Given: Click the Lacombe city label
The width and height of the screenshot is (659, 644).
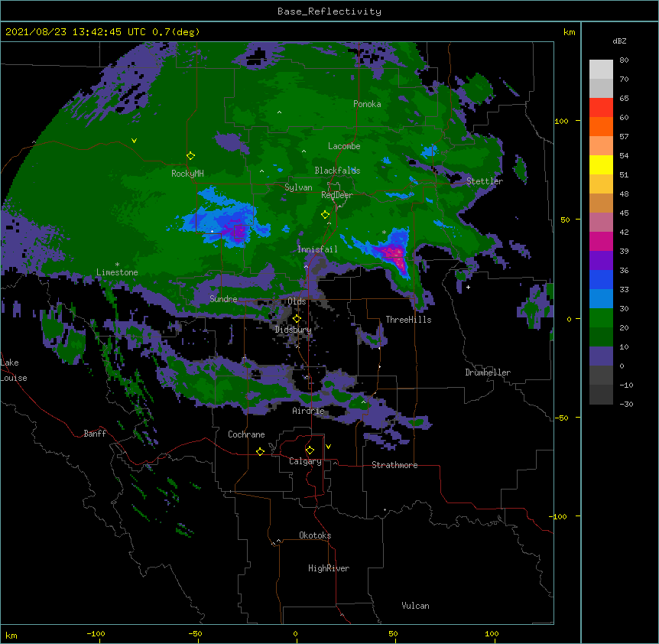Looking at the screenshot, I should click(344, 146).
